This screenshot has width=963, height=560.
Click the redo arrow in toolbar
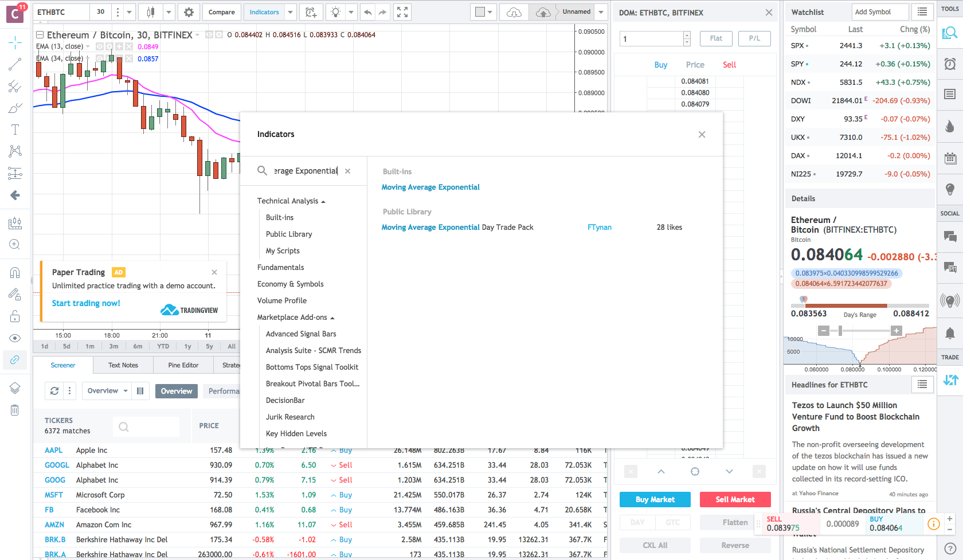tap(382, 12)
